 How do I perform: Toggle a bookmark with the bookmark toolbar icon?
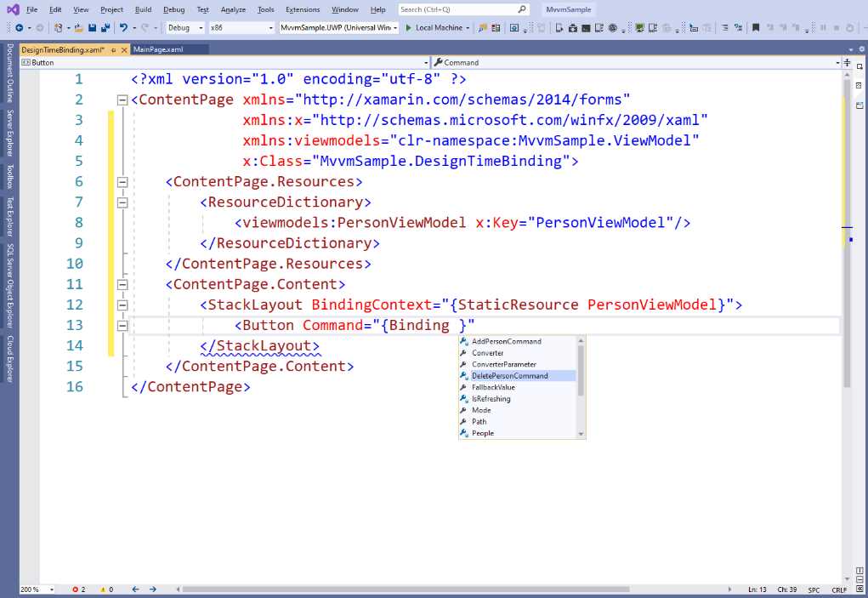click(x=756, y=26)
